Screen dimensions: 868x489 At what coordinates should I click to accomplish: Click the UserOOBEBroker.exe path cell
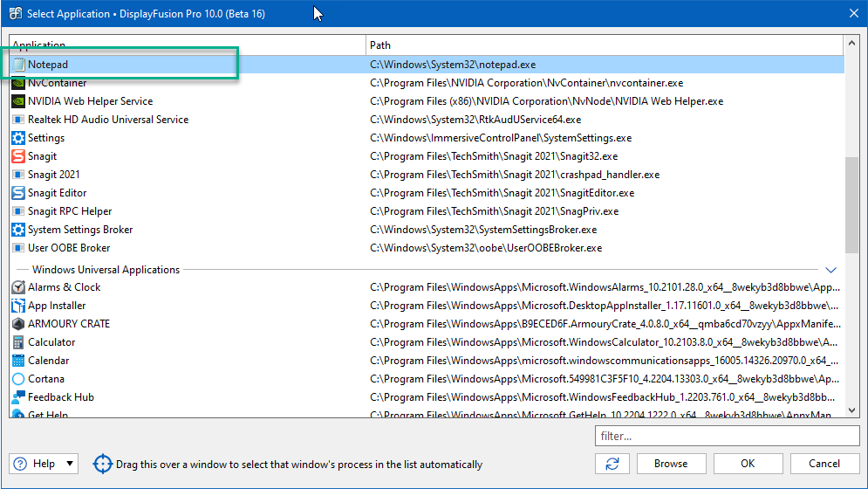(486, 247)
